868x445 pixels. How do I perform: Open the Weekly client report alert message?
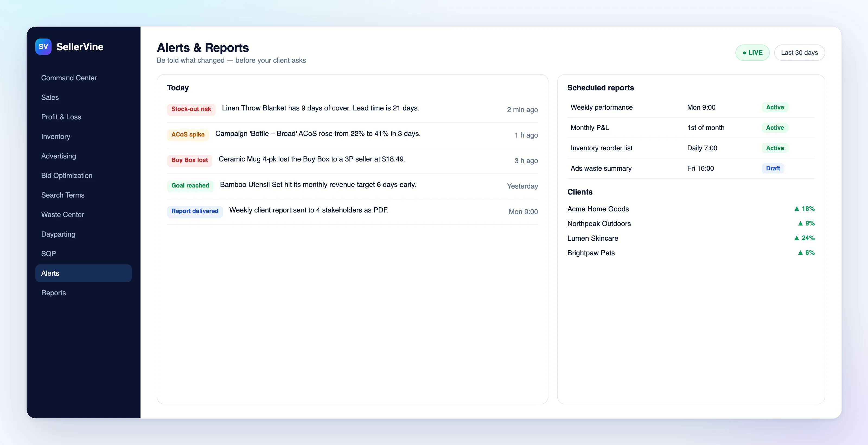tap(309, 210)
